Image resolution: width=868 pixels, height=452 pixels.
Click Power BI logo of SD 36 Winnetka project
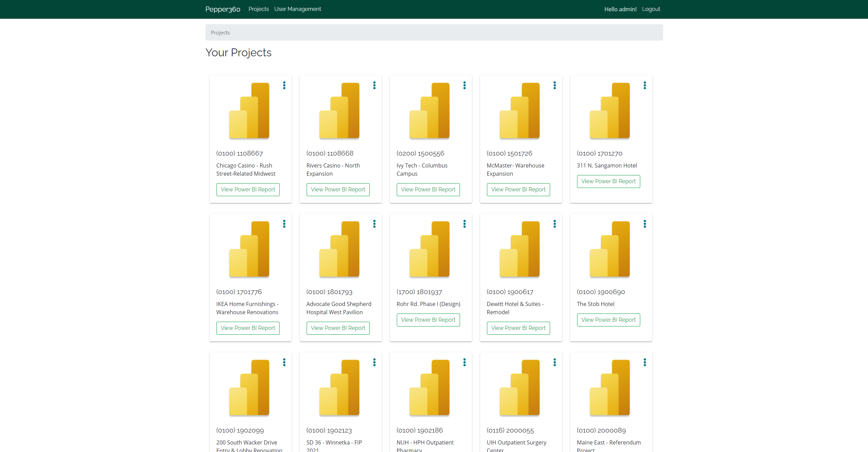tap(339, 388)
